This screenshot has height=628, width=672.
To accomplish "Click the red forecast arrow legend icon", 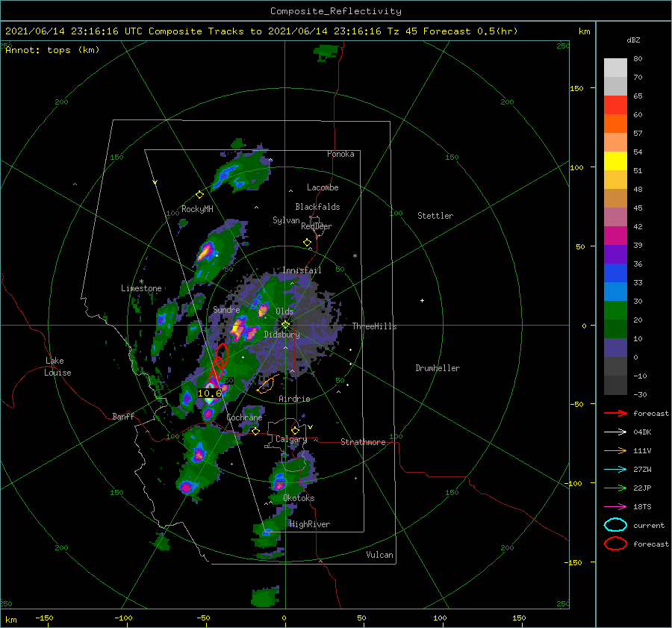I will coord(615,413).
